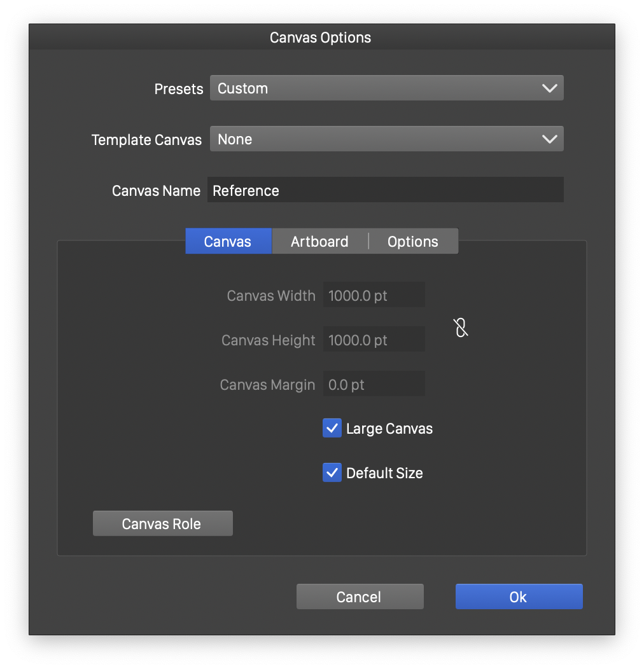Click the Default Size text label

[384, 473]
